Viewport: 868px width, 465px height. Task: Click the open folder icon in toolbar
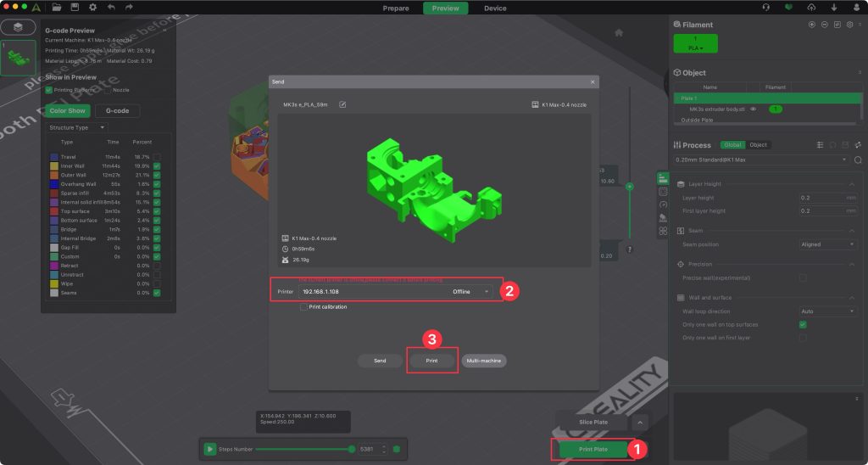coord(57,8)
